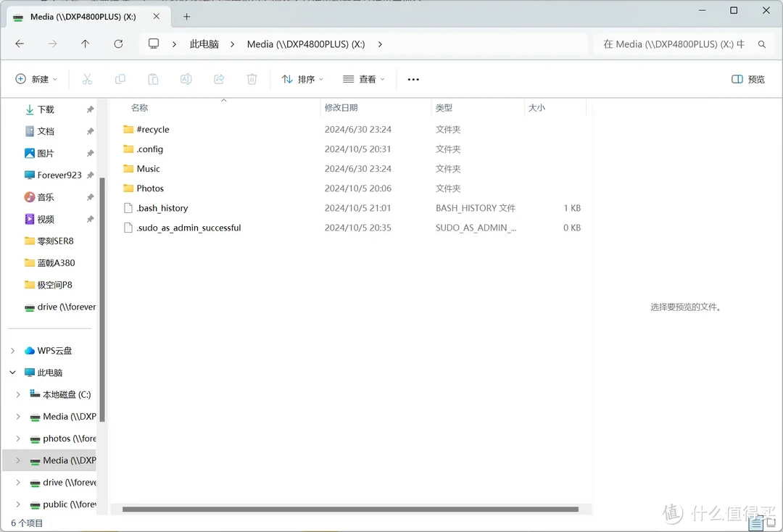This screenshot has height=532, width=783.
Task: Toggle the 预览 preview pane
Action: tap(747, 79)
